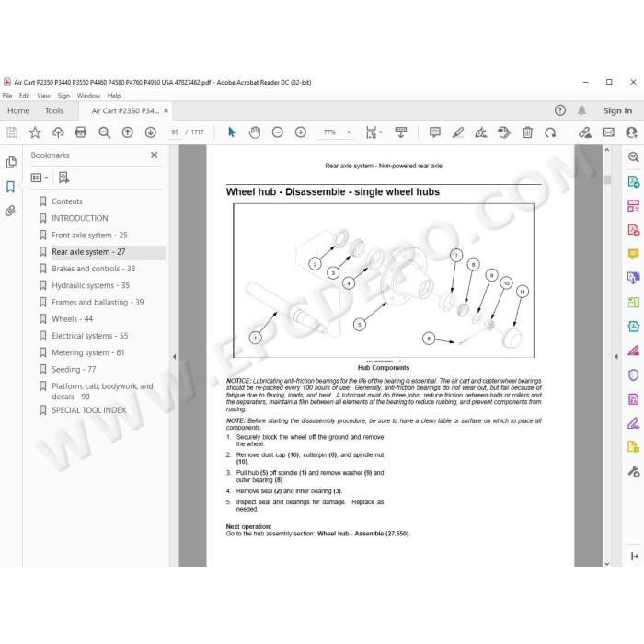
Task: Close the Bookmarks panel
Action: [x=154, y=155]
